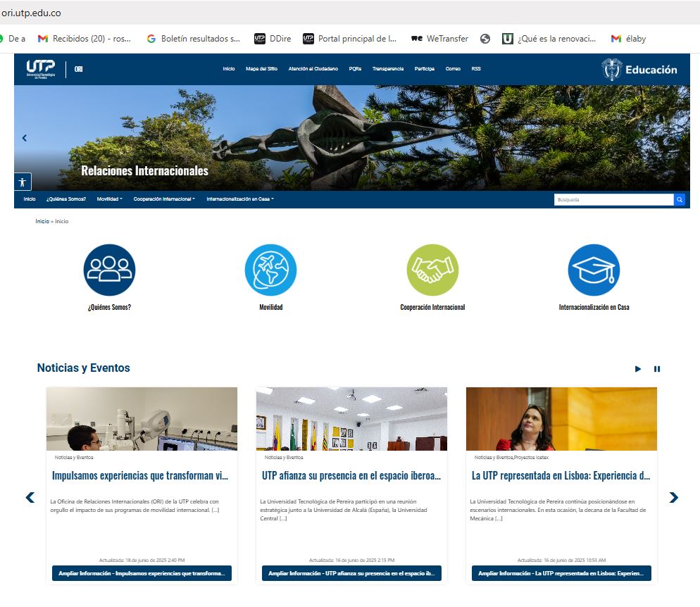The image size is (700, 607).
Task: Click Ampliar Información - La UTP representada button
Action: (x=561, y=573)
